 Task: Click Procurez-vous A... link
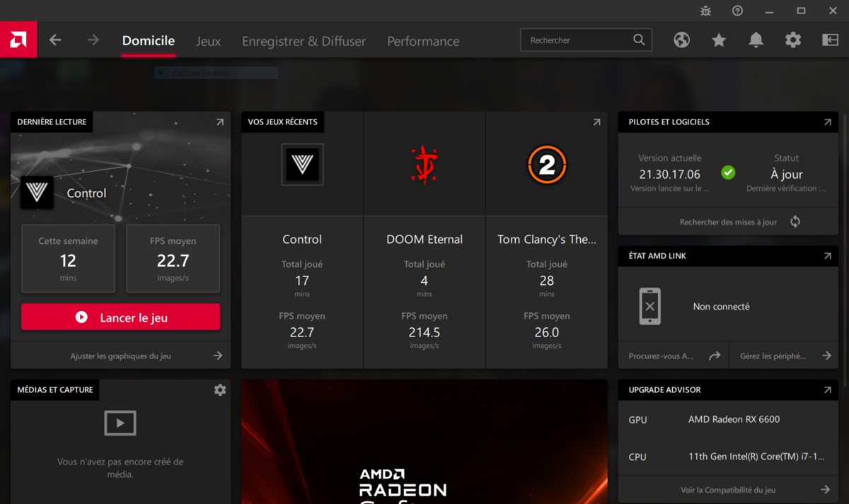pyautogui.click(x=661, y=356)
